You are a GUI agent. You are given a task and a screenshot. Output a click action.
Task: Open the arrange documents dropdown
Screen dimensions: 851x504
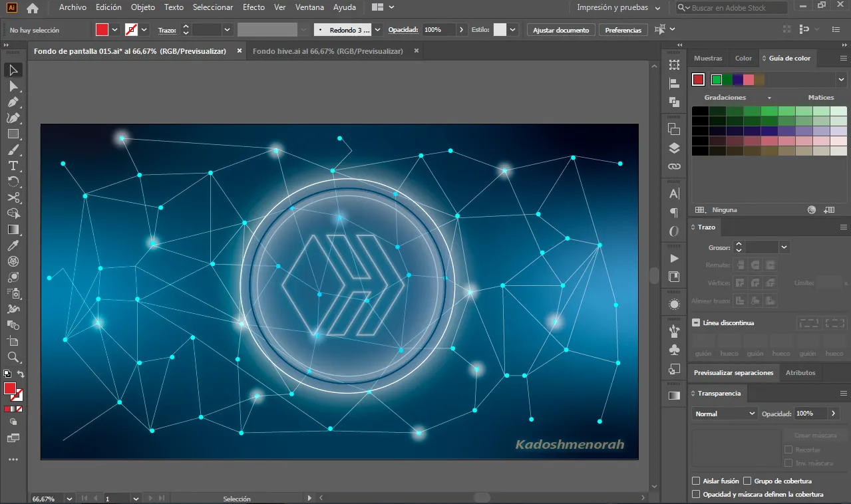tap(383, 7)
